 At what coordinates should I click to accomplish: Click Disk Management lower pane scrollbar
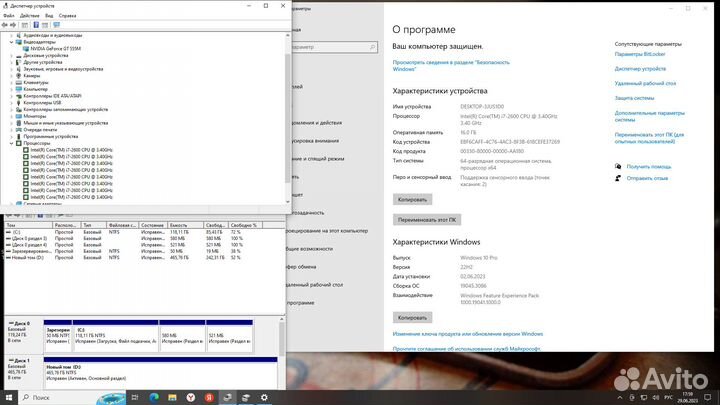point(281,353)
